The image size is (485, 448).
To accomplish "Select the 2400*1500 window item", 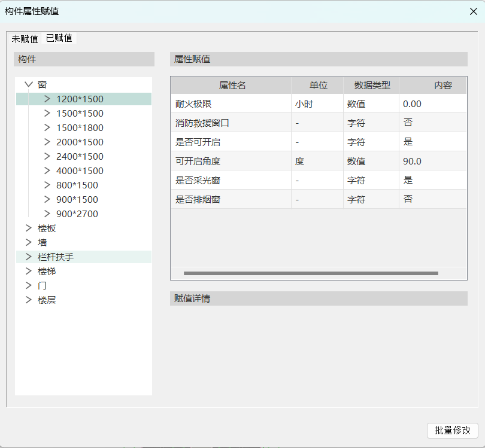I will 80,157.
